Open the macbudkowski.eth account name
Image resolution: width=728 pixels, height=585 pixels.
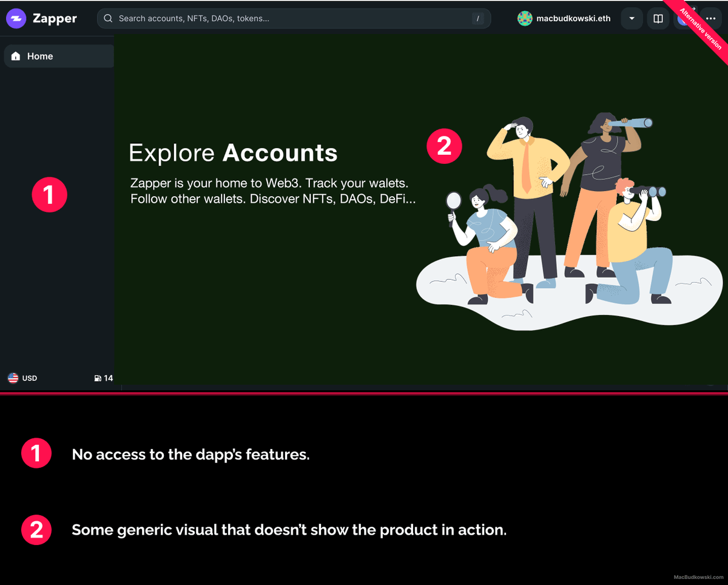[573, 19]
